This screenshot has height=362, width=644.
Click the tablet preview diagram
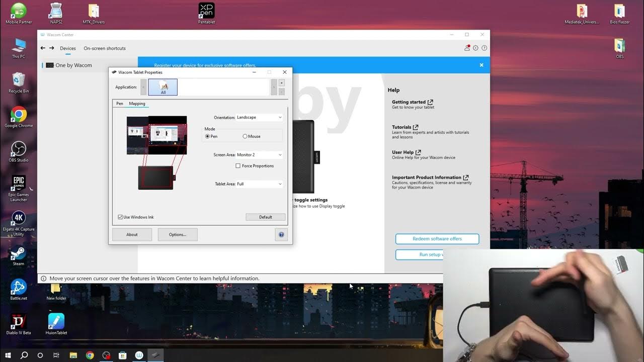click(156, 177)
